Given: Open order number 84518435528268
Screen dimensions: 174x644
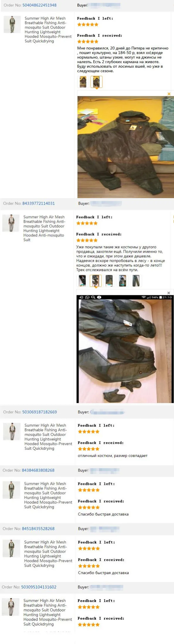Looking at the screenshot, I should pos(38,528).
